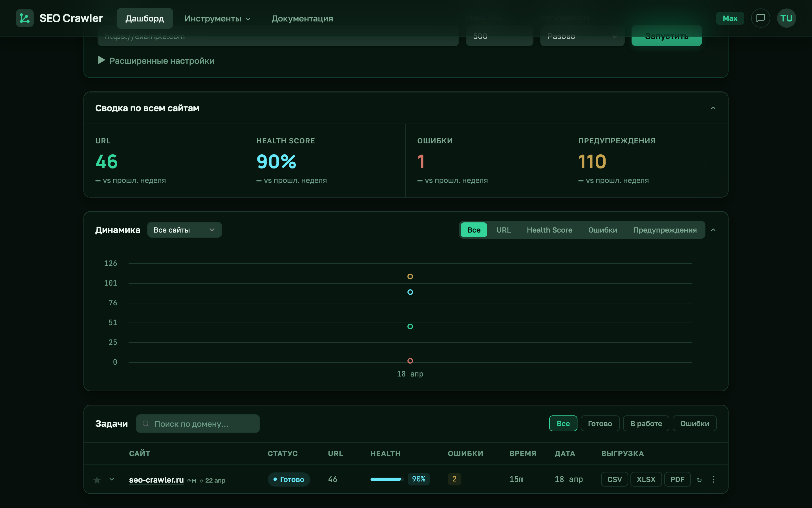
Task: Click the '15m' duration cell
Action: [x=517, y=479]
